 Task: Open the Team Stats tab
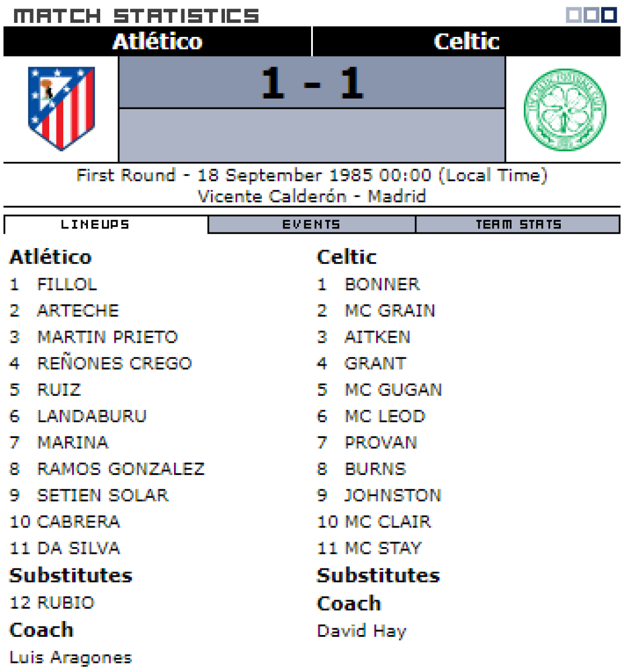pos(518,225)
